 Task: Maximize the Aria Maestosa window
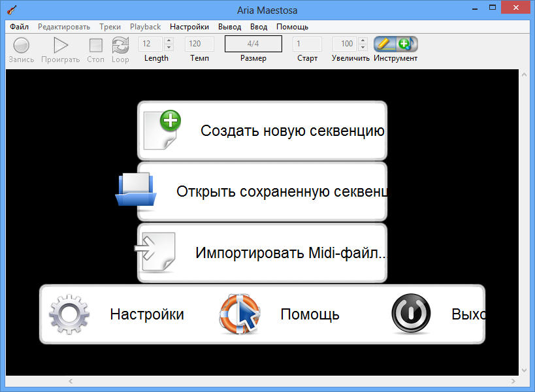tap(493, 7)
